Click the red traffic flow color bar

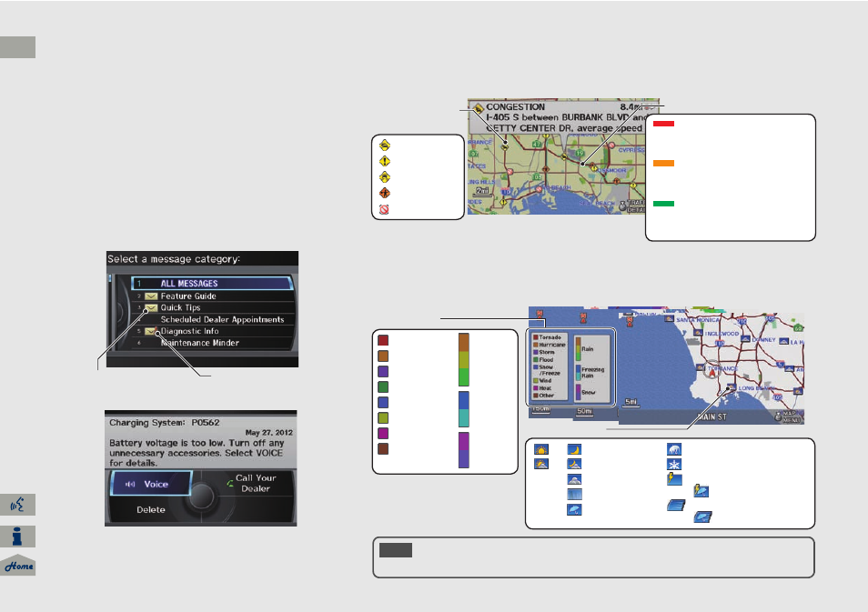click(663, 124)
